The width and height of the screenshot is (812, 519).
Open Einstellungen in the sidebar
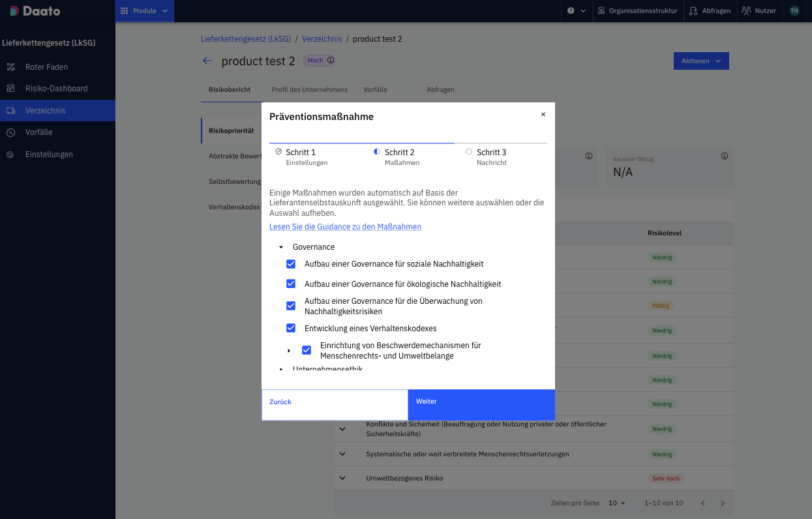(x=57, y=155)
